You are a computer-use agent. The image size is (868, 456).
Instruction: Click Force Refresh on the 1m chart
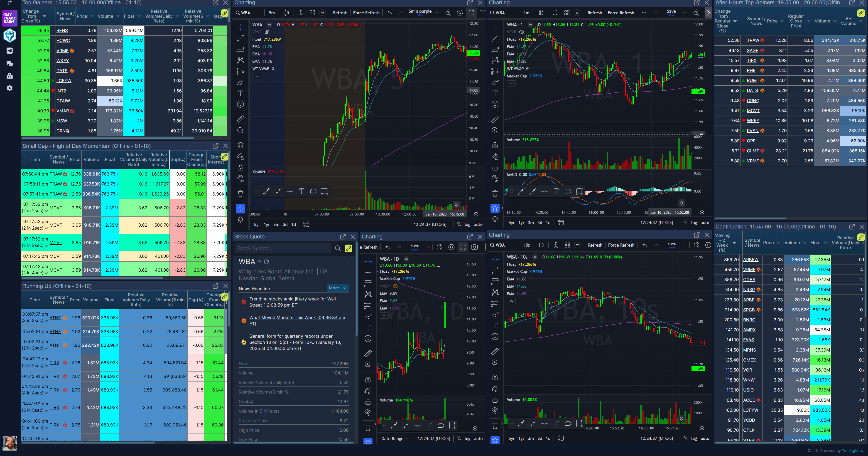point(621,13)
